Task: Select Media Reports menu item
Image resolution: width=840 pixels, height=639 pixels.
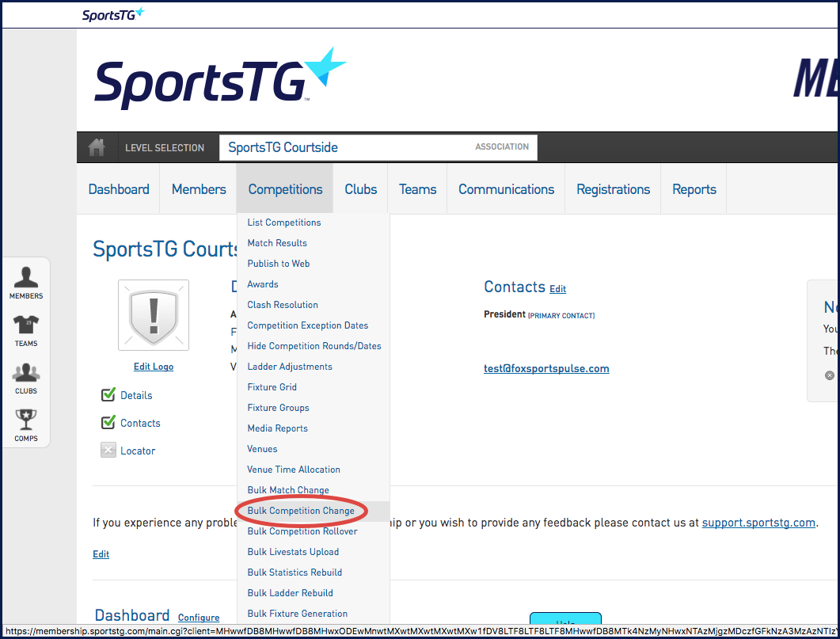Action: tap(278, 428)
